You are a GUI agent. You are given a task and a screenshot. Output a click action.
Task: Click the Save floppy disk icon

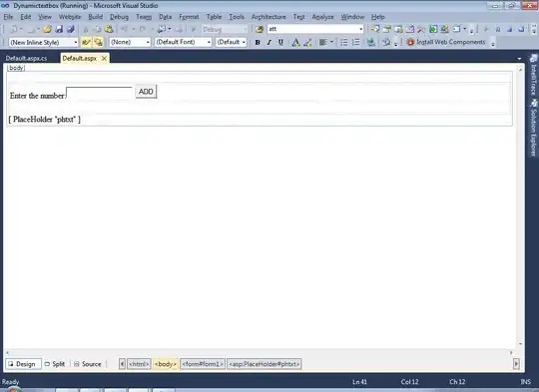[x=59, y=29]
